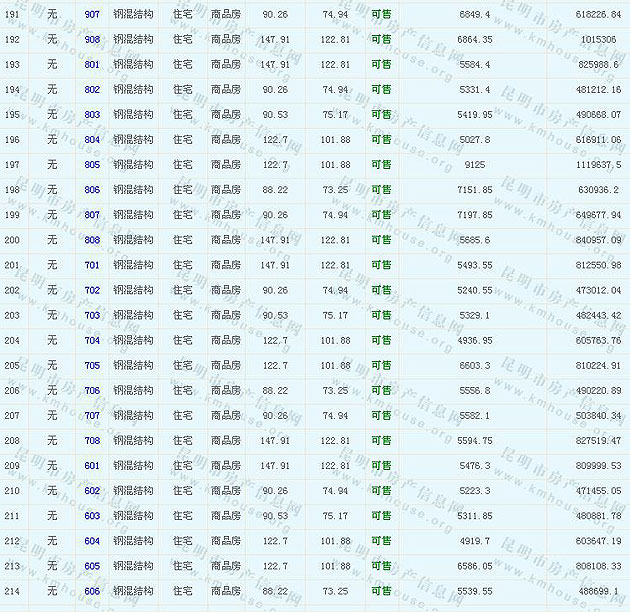The image size is (630, 612).
Task: Select room 708 link
Action: click(x=92, y=440)
